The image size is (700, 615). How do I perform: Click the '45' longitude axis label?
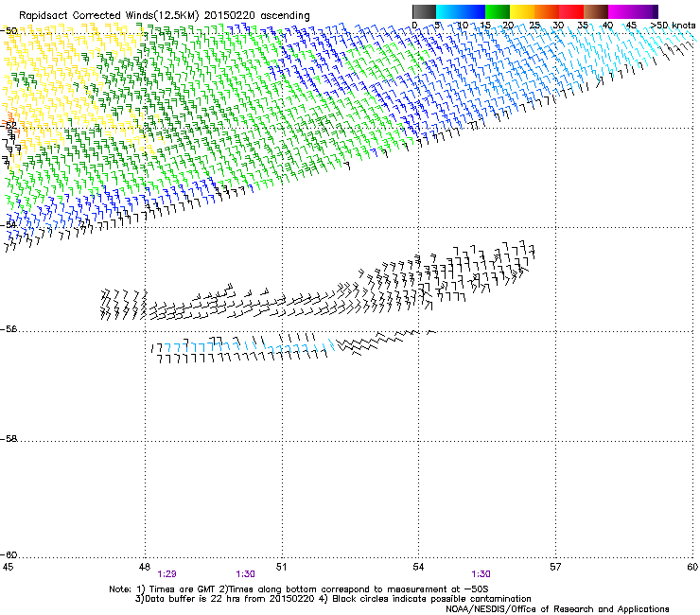tap(8, 567)
